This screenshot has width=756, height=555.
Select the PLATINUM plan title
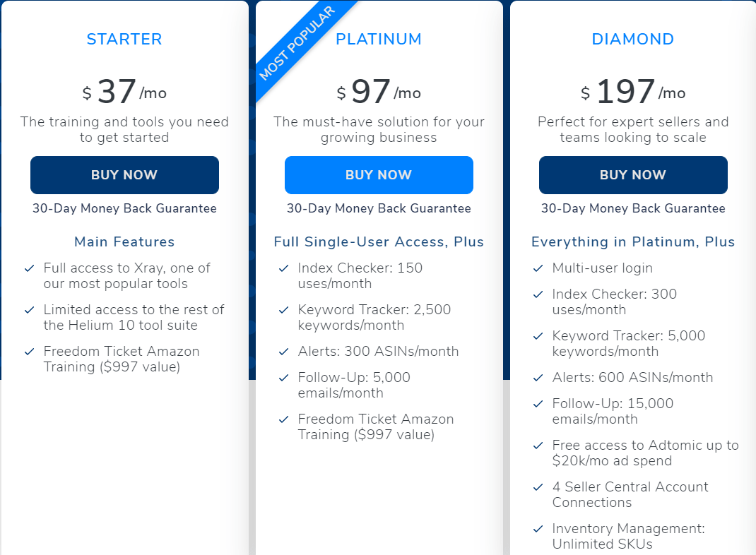(379, 39)
